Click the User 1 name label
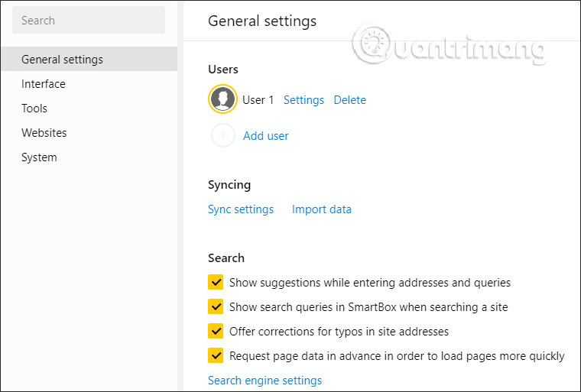The height and width of the screenshot is (392, 581). 258,100
